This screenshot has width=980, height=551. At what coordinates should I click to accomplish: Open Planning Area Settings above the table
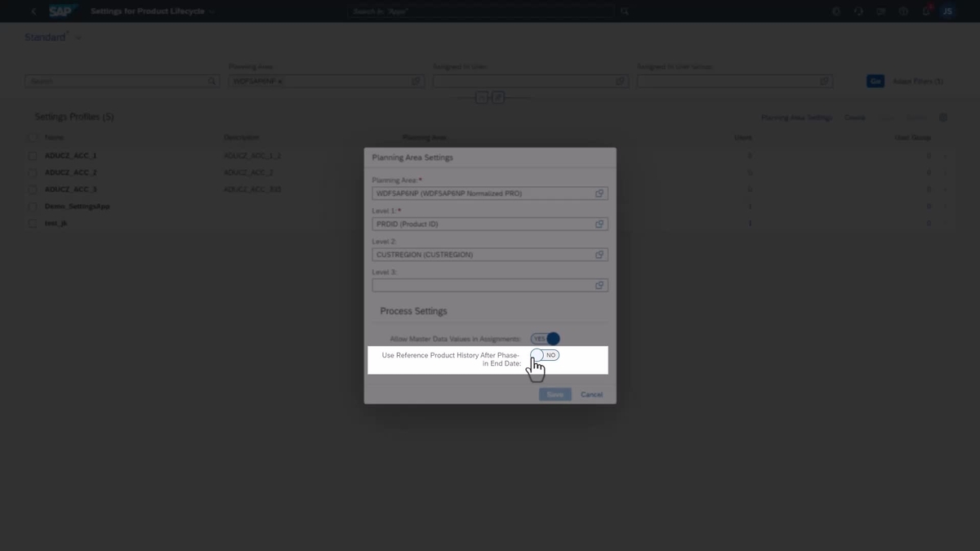click(x=796, y=117)
